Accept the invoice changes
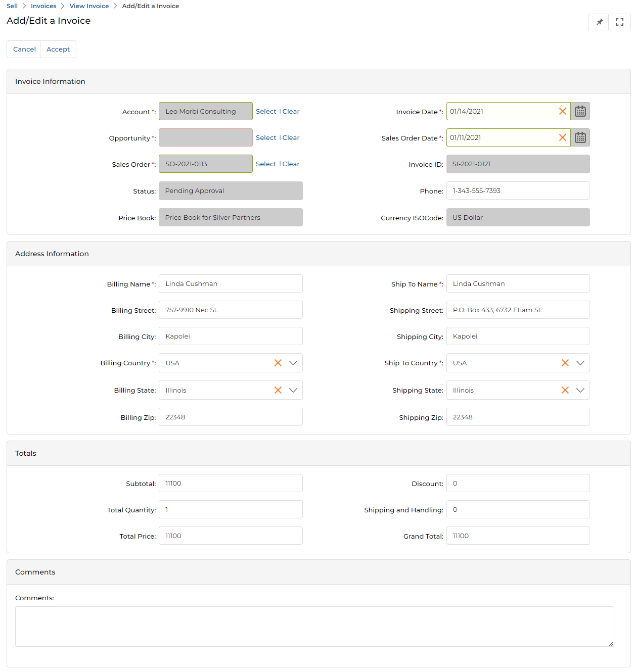This screenshot has width=635, height=672. (58, 49)
